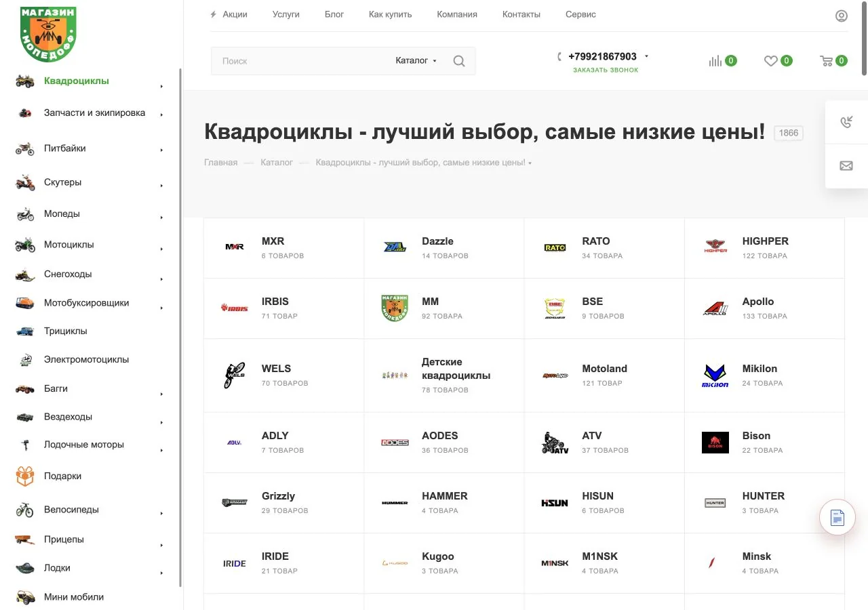Expand the breadcrumb category dropdown arrow
The height and width of the screenshot is (610, 868).
click(x=530, y=163)
